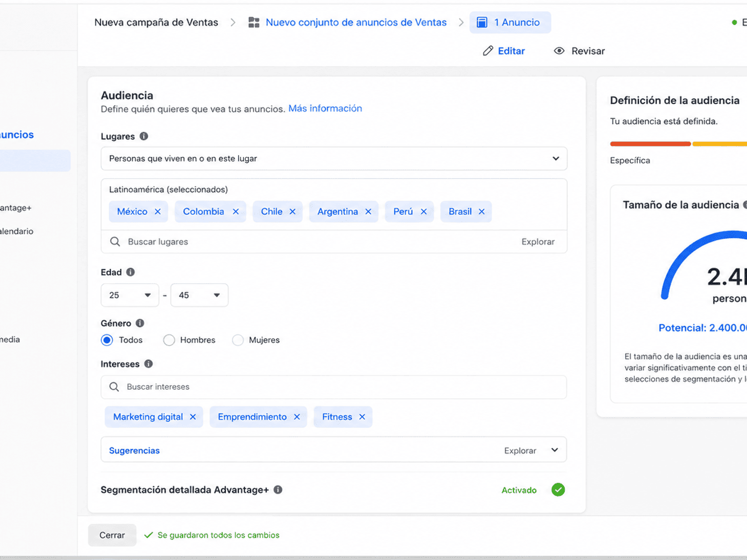This screenshot has width=747, height=560.
Task: Open Edad info tooltip icon
Action: (131, 272)
